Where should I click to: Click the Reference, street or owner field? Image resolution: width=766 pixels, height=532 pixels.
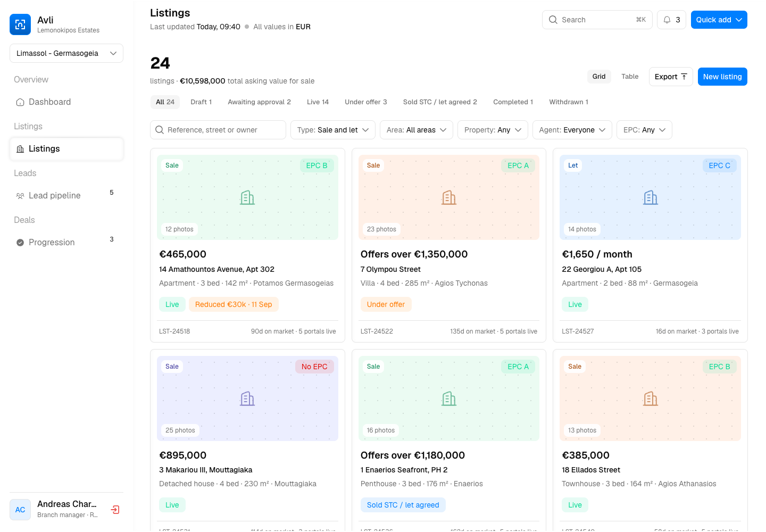click(218, 130)
